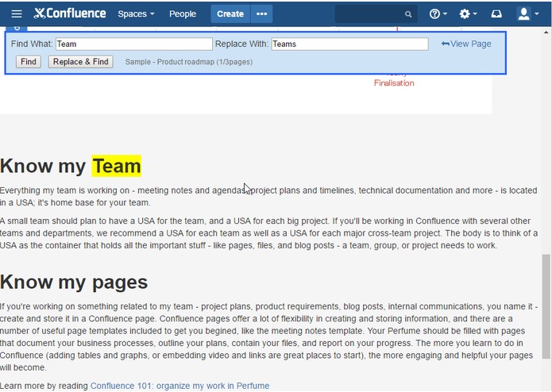Image resolution: width=552 pixels, height=392 pixels.
Task: Click the Replace With input field
Action: click(x=349, y=44)
